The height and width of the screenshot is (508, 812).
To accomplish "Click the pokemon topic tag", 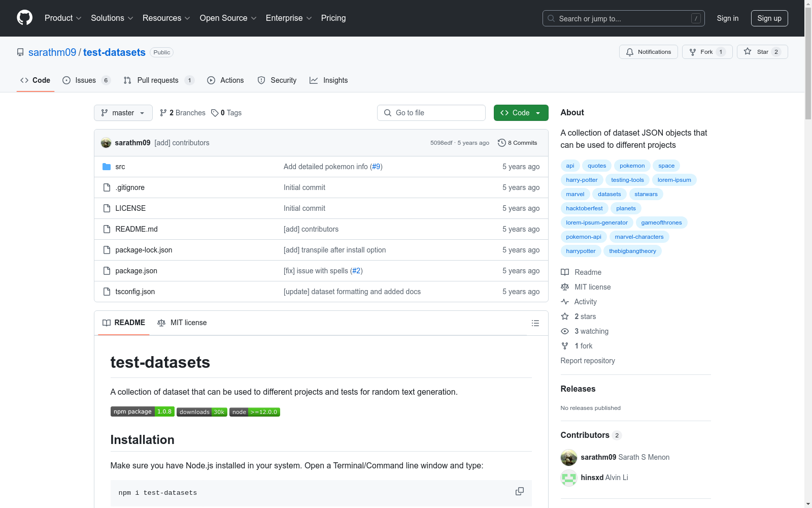I will point(632,166).
